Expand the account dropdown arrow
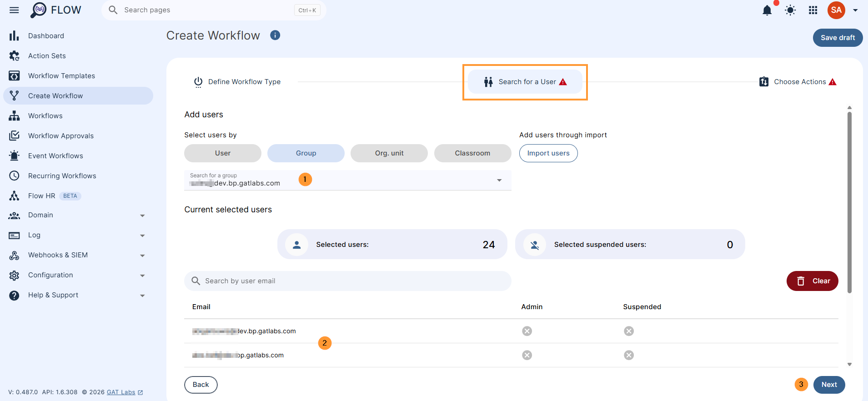This screenshot has width=868, height=401. click(855, 10)
